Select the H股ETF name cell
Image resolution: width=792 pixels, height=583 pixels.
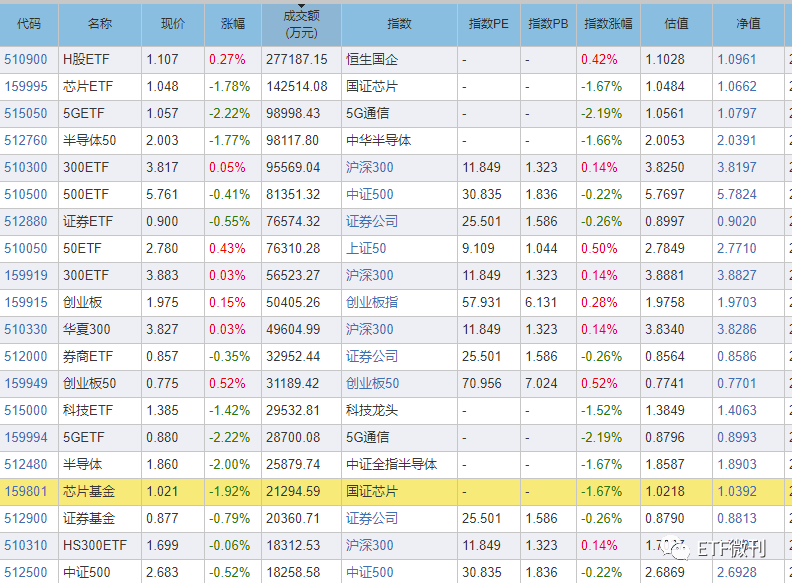pos(100,60)
